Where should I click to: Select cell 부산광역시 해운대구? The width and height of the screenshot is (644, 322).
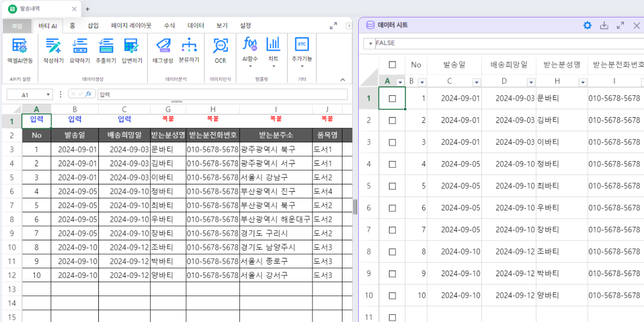coord(276,219)
